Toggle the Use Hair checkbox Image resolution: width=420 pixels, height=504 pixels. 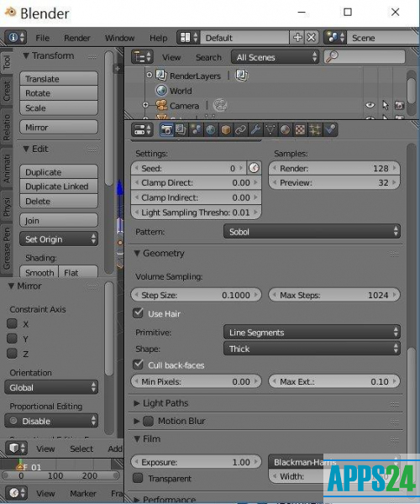[x=138, y=313]
